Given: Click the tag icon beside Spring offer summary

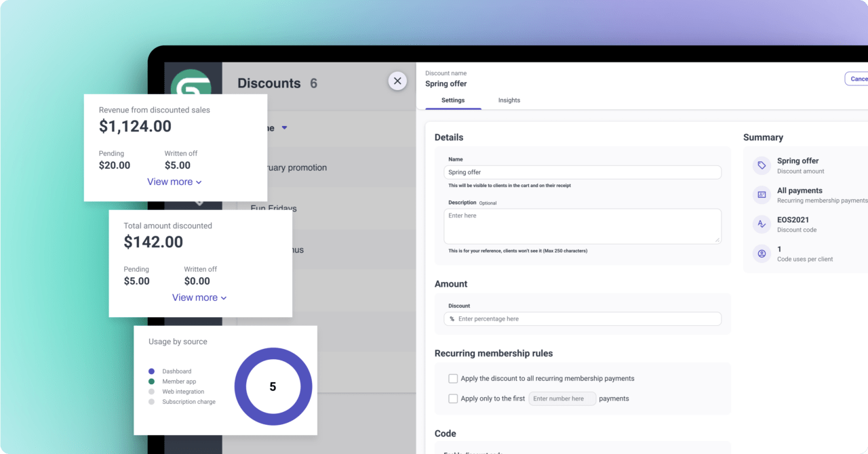Looking at the screenshot, I should [762, 165].
